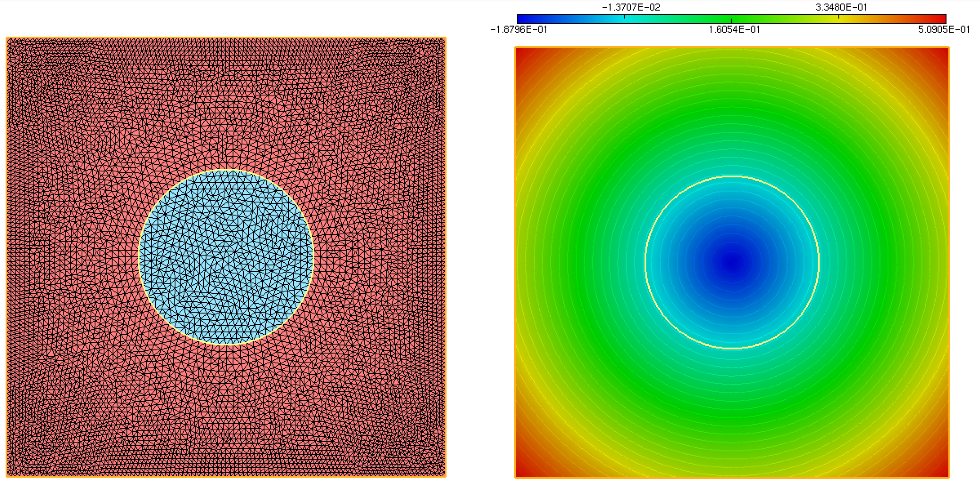Click the -1.8796E-01 minimum value label
Viewport: 980px width, 485px height.
(x=518, y=30)
